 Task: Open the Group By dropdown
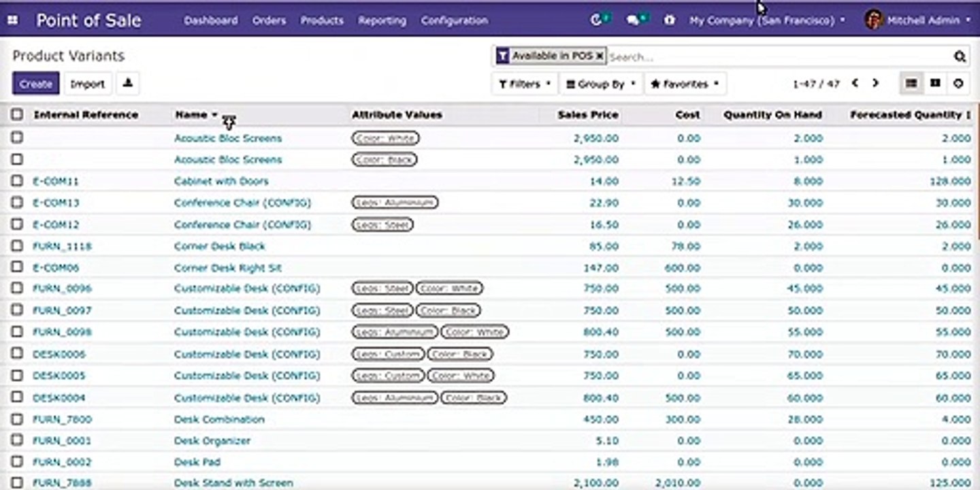(x=601, y=84)
